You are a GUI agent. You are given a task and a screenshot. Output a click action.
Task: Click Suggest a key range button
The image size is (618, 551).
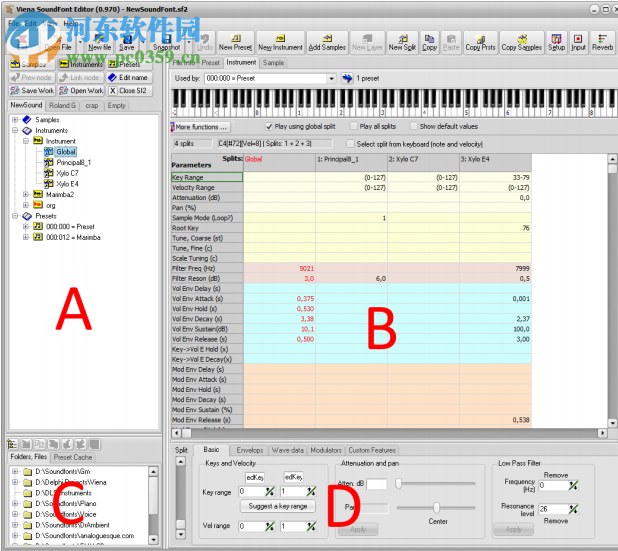tap(278, 506)
